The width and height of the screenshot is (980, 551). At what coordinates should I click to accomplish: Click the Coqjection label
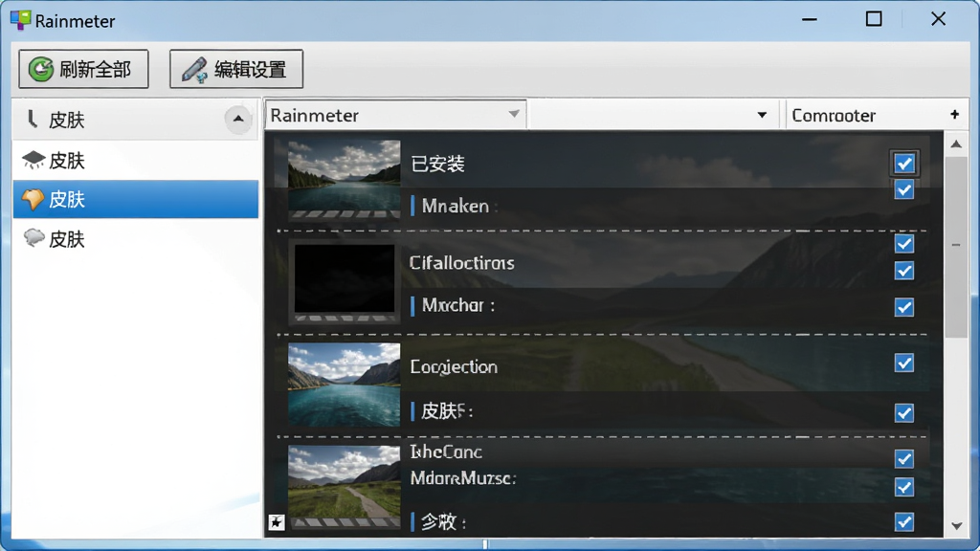(454, 366)
